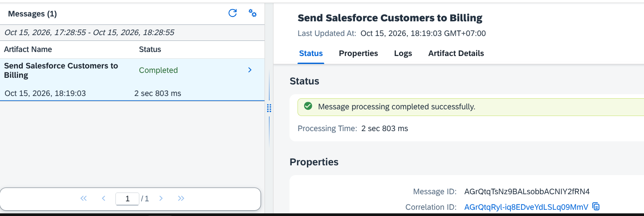
Task: Switch to the Properties tab
Action: [x=359, y=53]
